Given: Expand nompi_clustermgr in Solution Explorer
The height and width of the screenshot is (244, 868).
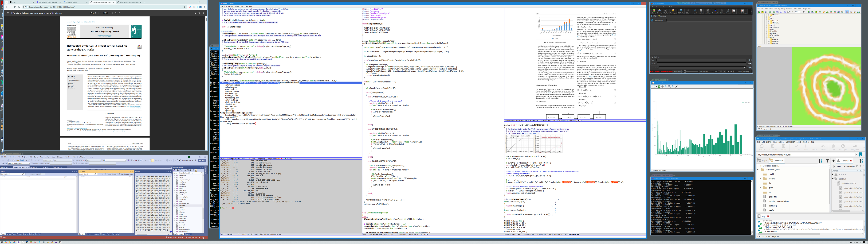Looking at the screenshot, I should [x=174, y=180].
